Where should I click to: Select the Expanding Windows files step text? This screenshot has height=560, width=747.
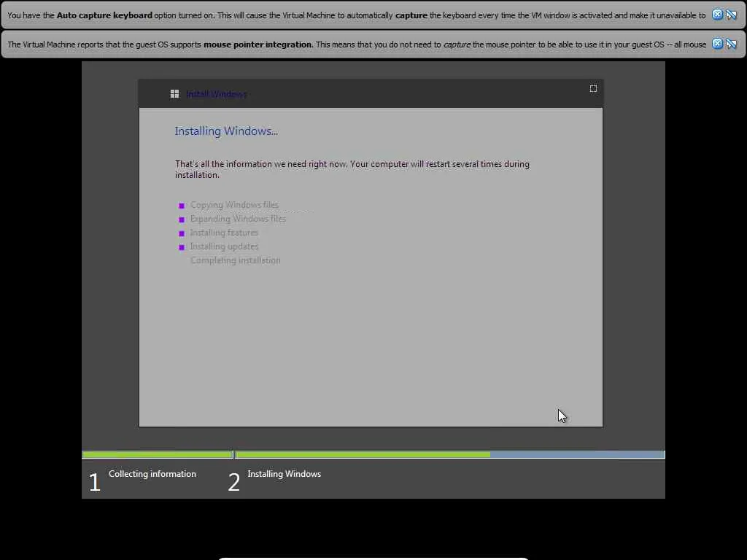(x=239, y=219)
